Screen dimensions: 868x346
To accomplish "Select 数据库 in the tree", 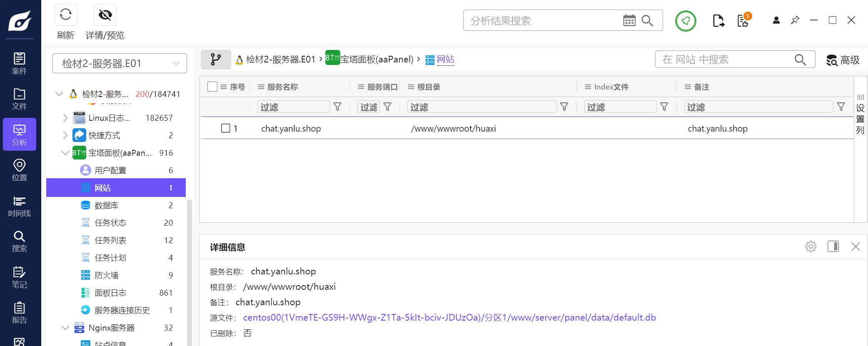I will (x=107, y=205).
